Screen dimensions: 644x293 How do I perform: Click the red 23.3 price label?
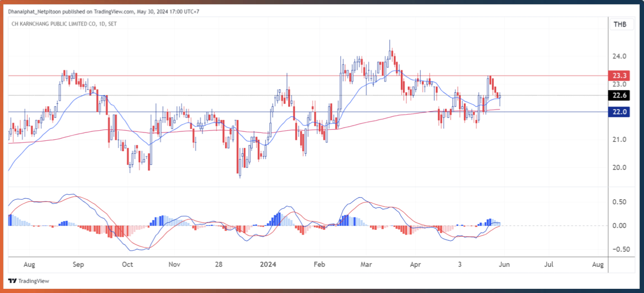click(620, 76)
